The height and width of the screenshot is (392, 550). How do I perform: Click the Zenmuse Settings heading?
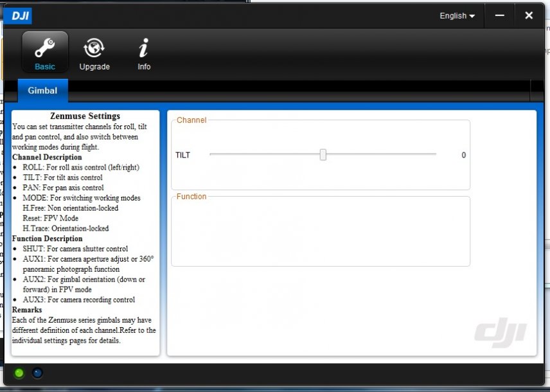pos(85,116)
